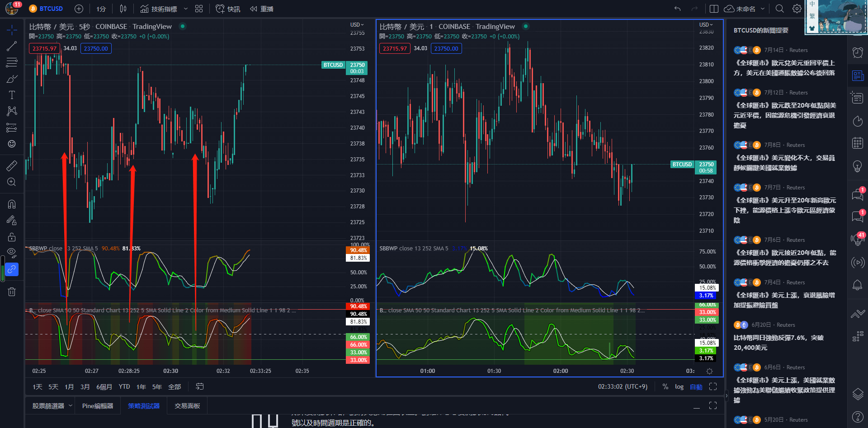
Task: Select the text annotation tool
Action: pos(12,95)
